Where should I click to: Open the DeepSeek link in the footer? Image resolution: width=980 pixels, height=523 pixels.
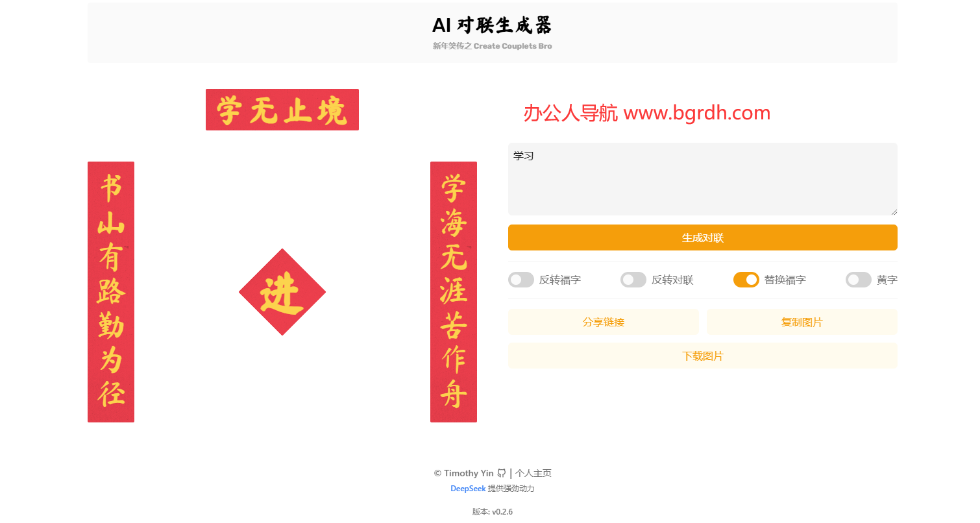468,488
